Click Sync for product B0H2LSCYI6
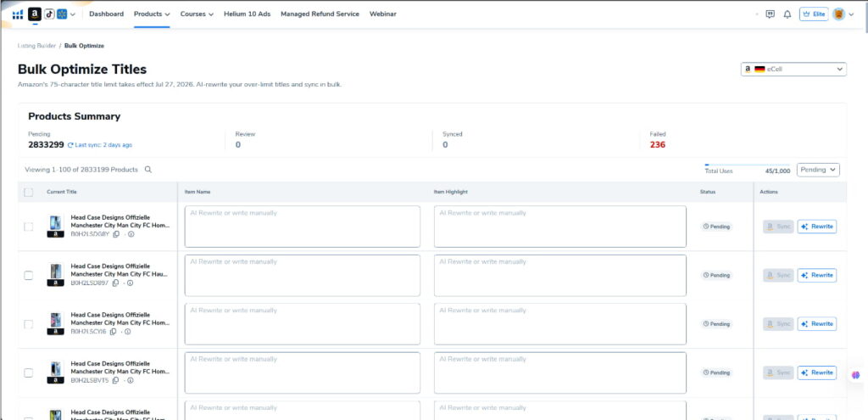Screen dimensions: 868x420 click(x=778, y=324)
